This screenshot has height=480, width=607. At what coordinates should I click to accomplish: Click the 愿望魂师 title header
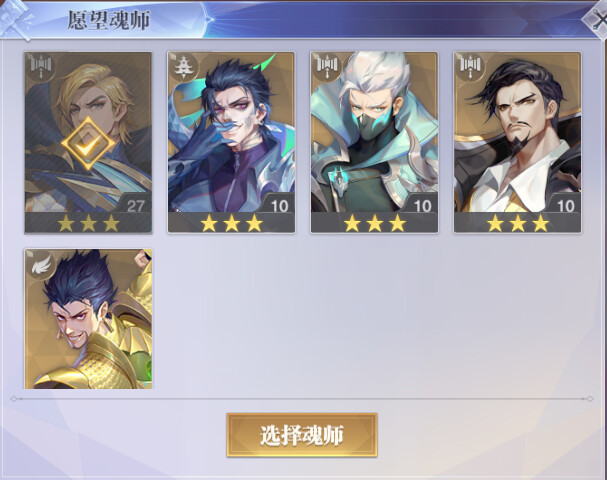(109, 20)
